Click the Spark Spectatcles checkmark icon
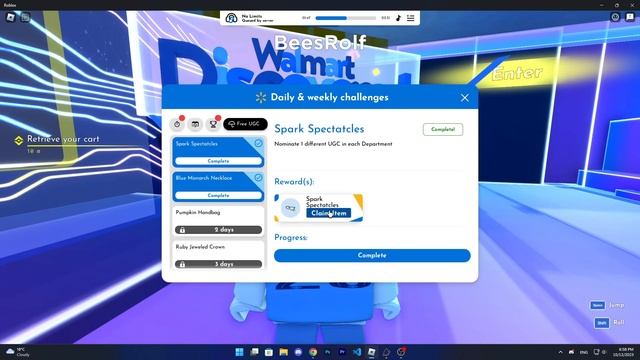Image resolution: width=640 pixels, height=360 pixels. pos(258,143)
